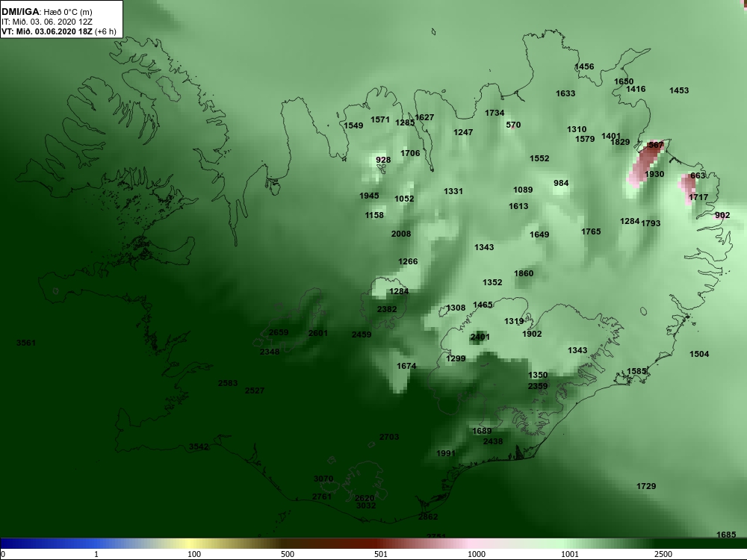This screenshot has width=747, height=560.
Task: Click the dark blue end of the color scale
Action: 10,544
